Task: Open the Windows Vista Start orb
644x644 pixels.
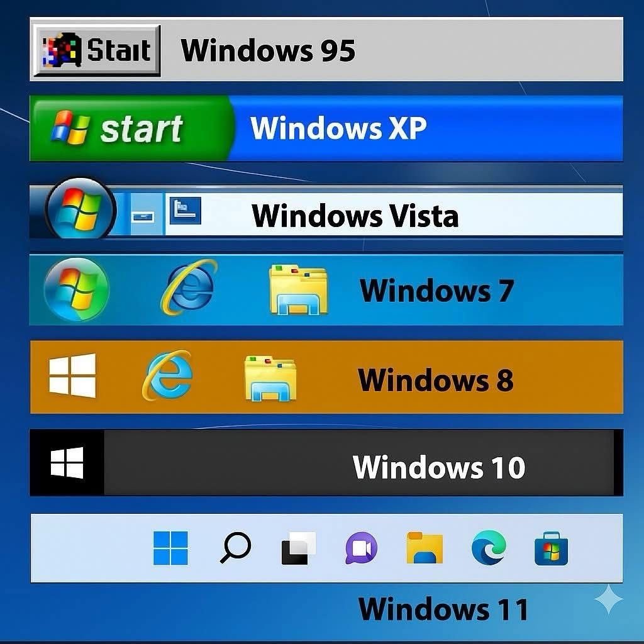Action: coord(80,211)
